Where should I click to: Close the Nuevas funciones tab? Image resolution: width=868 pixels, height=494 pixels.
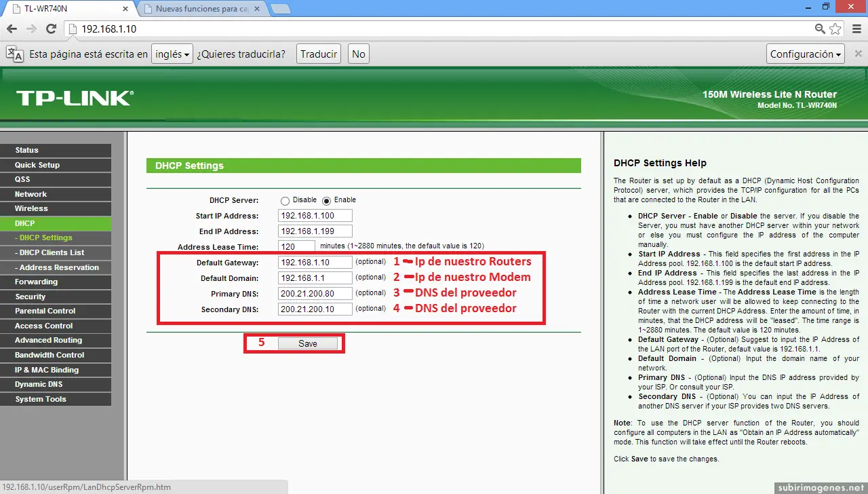[x=258, y=9]
